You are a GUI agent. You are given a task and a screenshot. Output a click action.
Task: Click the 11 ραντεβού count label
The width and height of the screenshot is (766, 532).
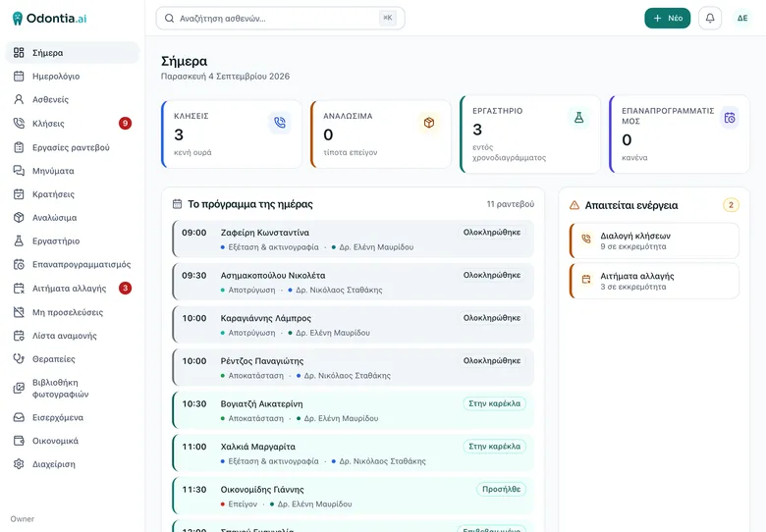[x=511, y=204]
